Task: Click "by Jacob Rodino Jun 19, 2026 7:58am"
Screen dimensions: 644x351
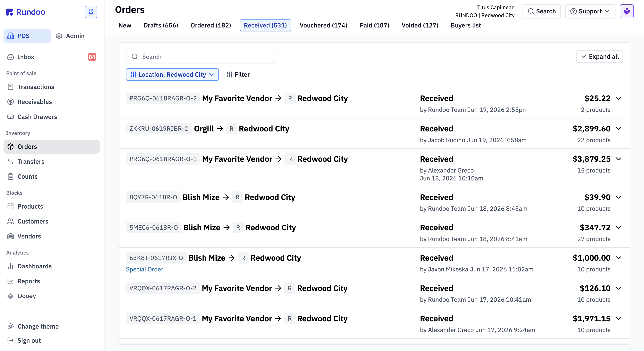Action: (x=473, y=140)
